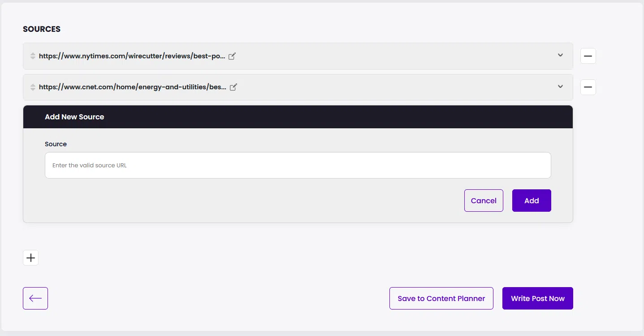Click Write Post Now
The width and height of the screenshot is (644, 336).
[x=537, y=298]
